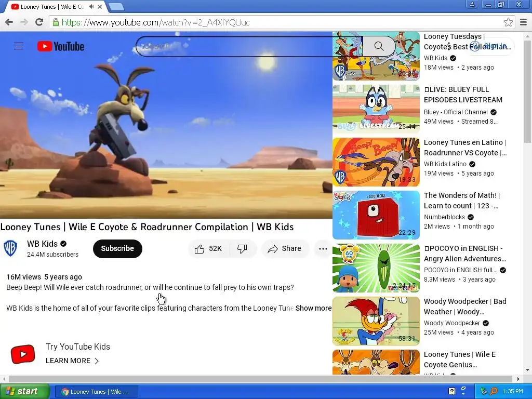Open the Numberblocks channel name

tap(444, 217)
